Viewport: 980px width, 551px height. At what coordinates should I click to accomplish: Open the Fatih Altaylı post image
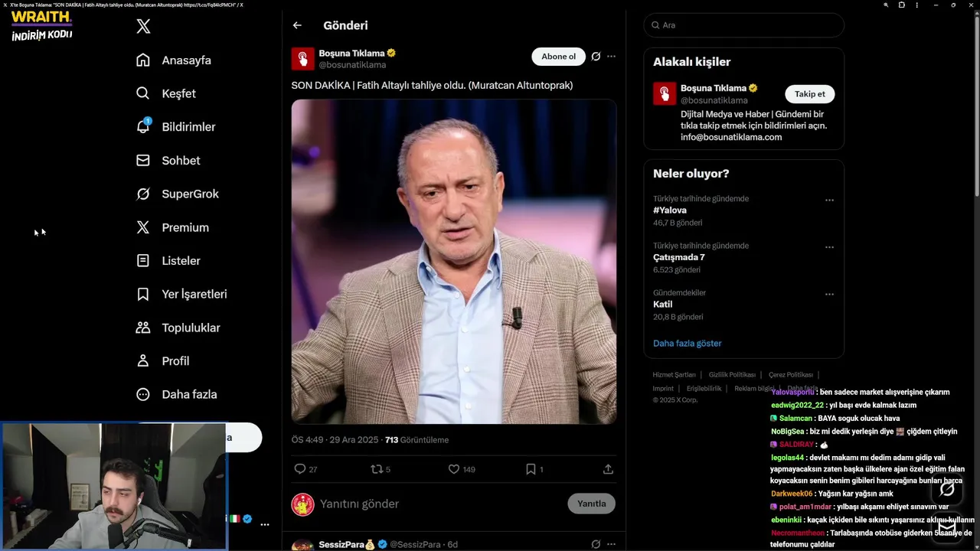click(x=453, y=261)
